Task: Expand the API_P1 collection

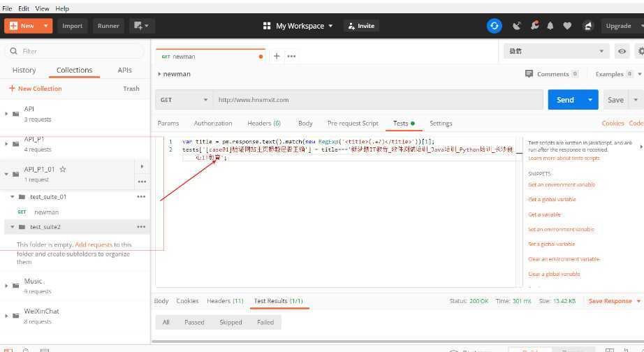Action: pos(6,144)
